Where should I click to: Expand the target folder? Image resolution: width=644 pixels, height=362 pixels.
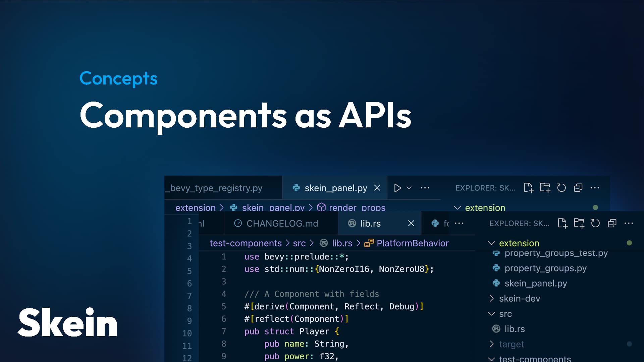click(x=512, y=344)
